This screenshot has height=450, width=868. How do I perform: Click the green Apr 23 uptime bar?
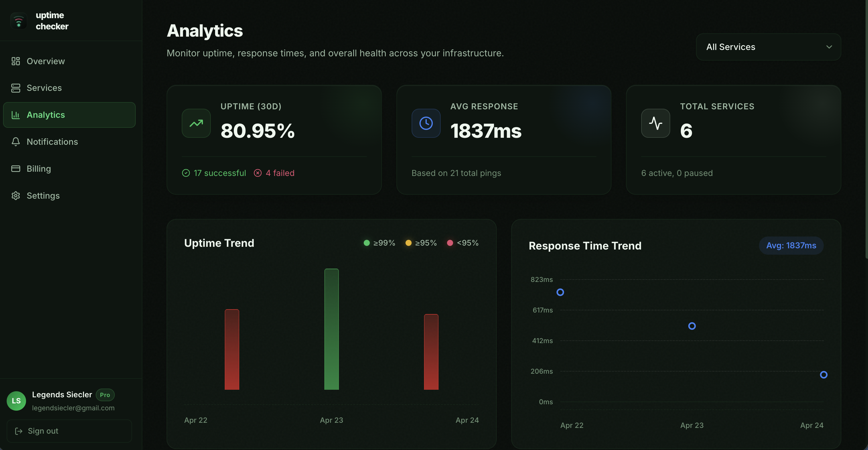332,329
